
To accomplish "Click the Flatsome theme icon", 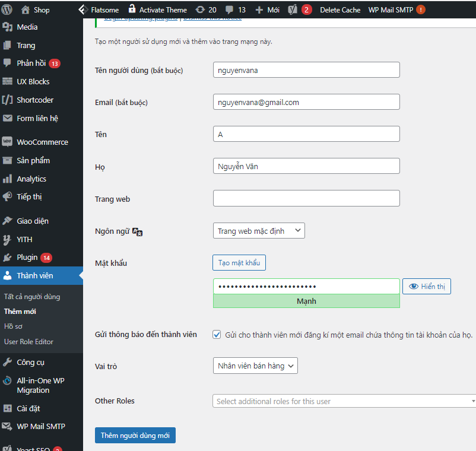I will (x=82, y=9).
